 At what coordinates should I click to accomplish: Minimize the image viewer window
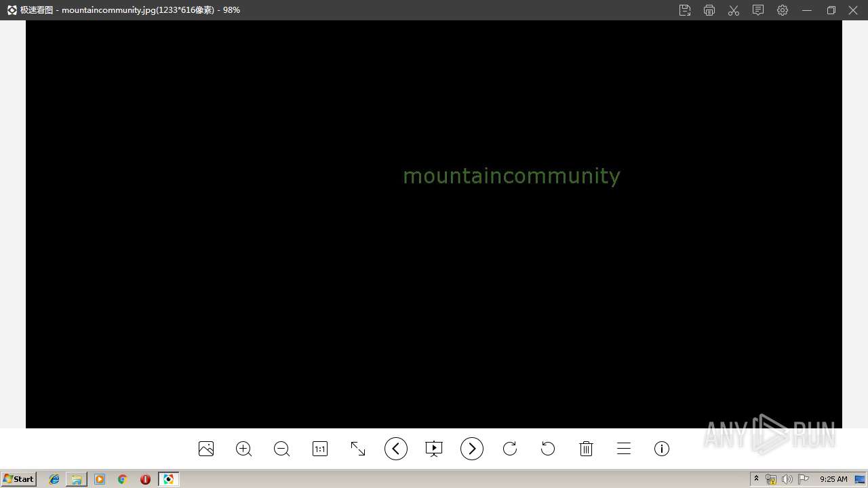807,10
